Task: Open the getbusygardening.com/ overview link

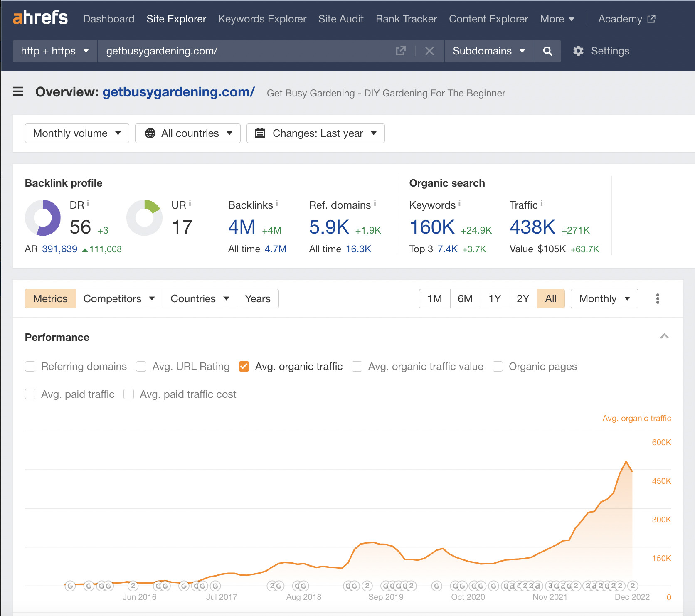Action: (x=178, y=92)
